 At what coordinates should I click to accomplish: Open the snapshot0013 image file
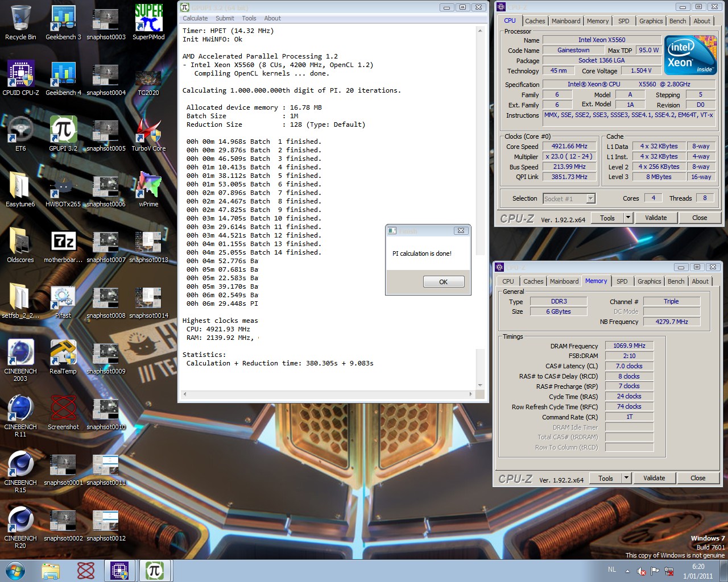[x=148, y=246]
